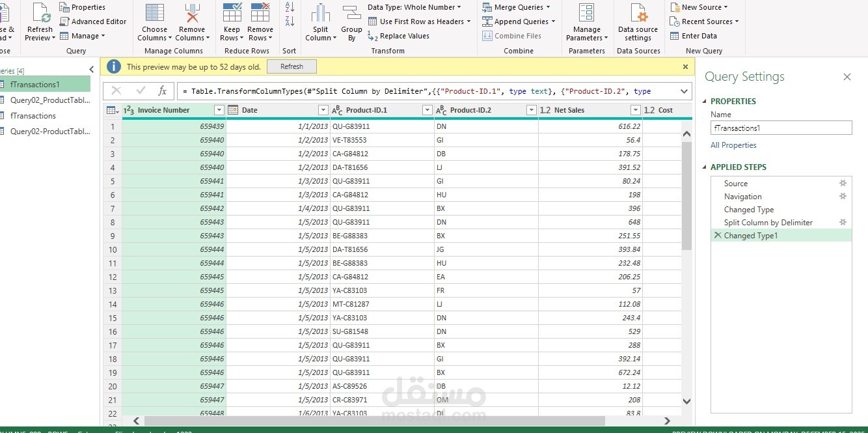This screenshot has height=433, width=868.
Task: Sort descending with the Z-A icon
Action: coord(290,21)
